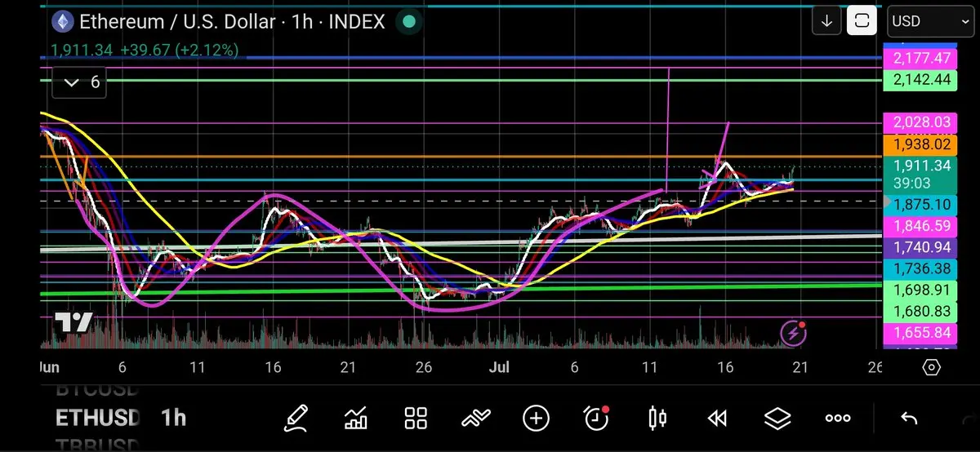The width and height of the screenshot is (980, 452).
Task: Start bar replay with the rewind icon
Action: [x=717, y=419]
